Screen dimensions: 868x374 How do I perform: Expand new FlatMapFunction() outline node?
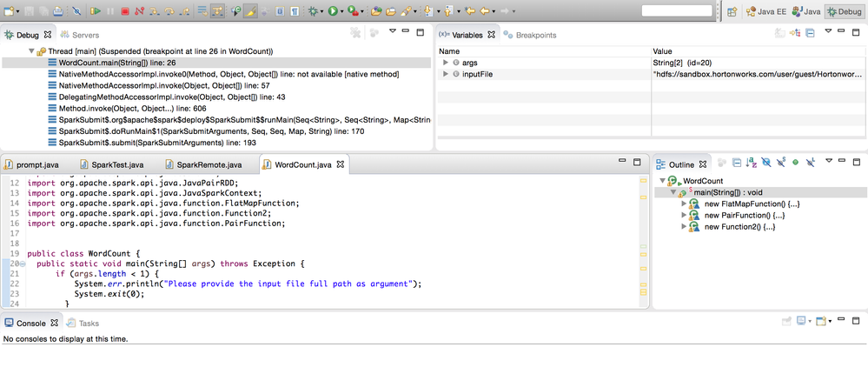(x=685, y=204)
